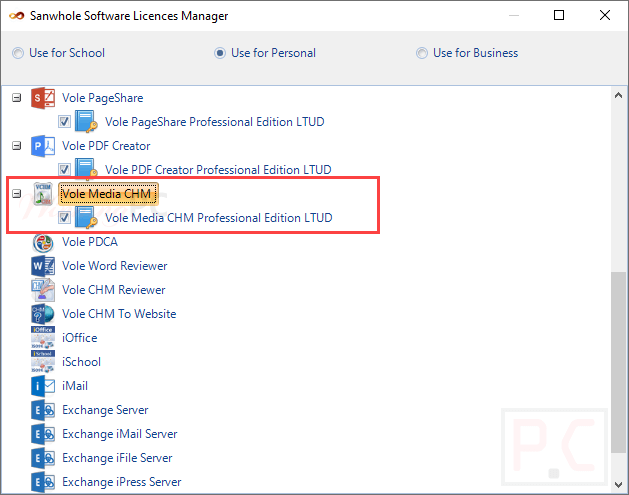Select the highlighted Vole Media CHM label
This screenshot has height=495, width=629.
108,194
